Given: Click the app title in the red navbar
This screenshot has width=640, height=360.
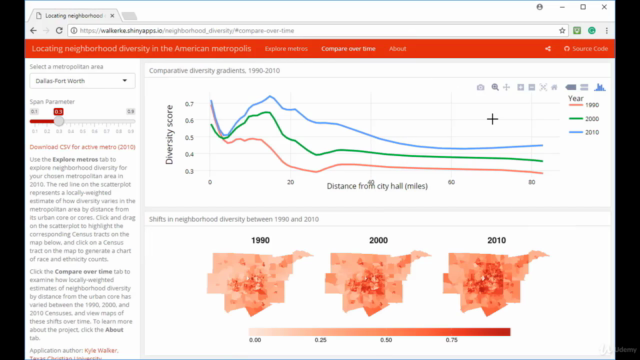Looking at the screenshot, I should (x=141, y=49).
